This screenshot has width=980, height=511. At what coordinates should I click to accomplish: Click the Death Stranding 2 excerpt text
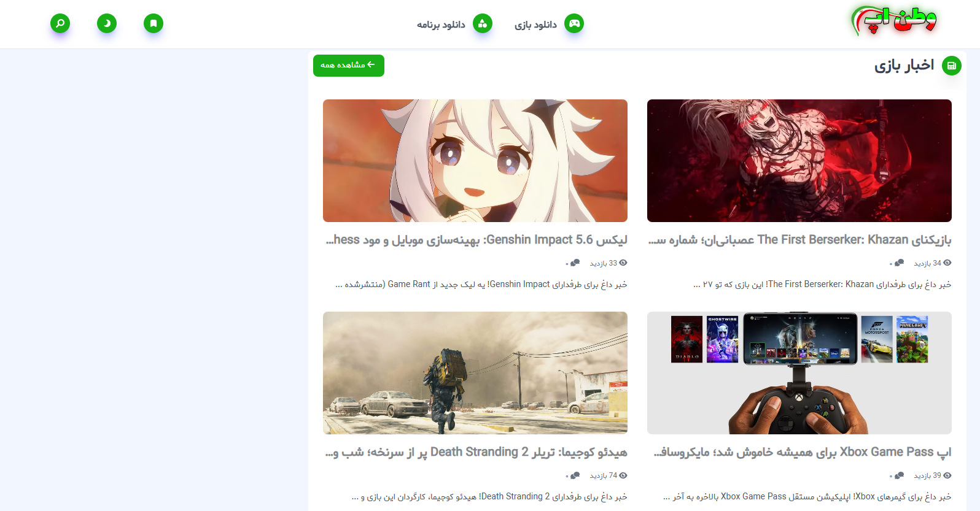click(x=489, y=497)
